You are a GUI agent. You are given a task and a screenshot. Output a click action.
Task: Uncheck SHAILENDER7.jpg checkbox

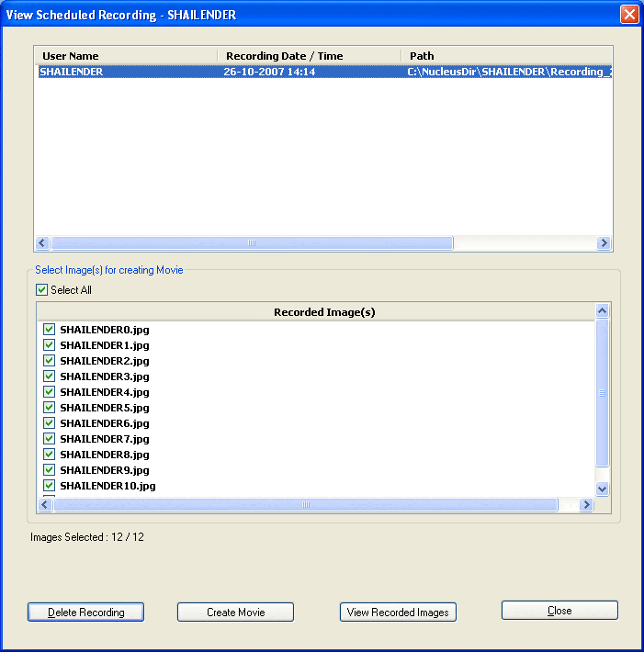[49, 439]
